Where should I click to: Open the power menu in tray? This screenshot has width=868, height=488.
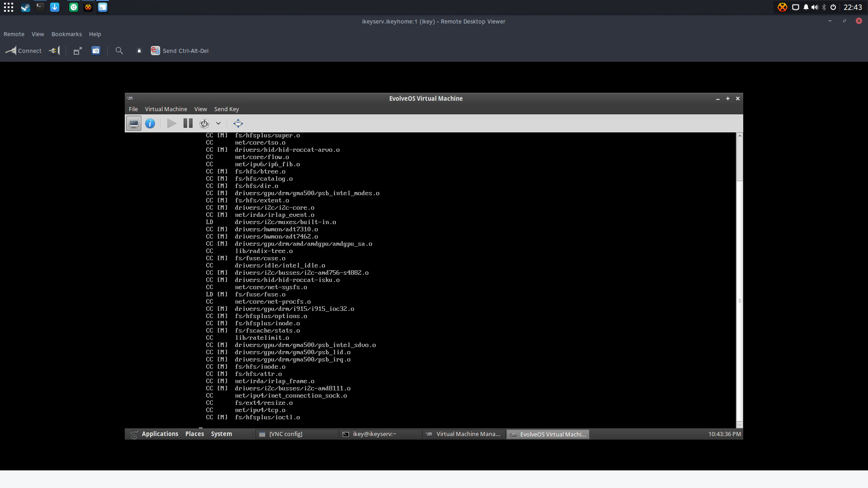tap(833, 7)
